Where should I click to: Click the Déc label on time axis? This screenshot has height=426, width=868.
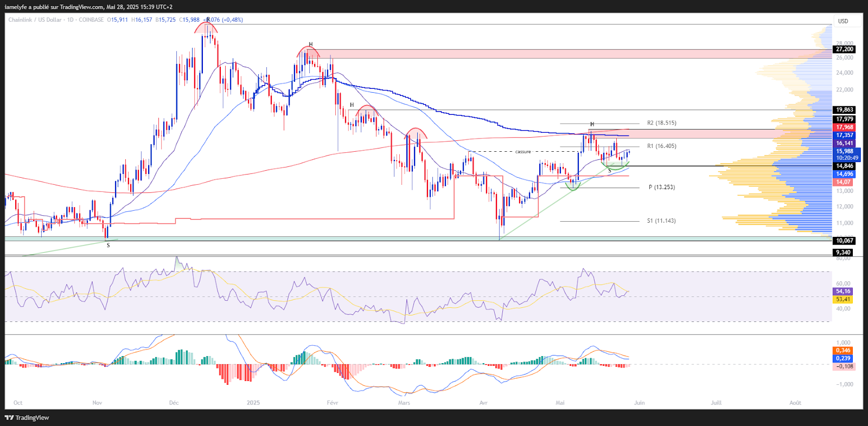174,403
